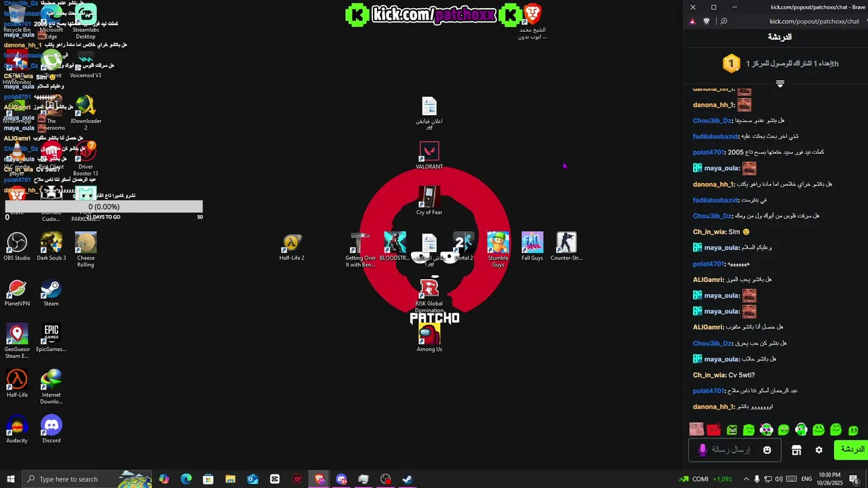Open the emoji picker smiley in message box
Screen dimensions: 868x488
click(x=767, y=450)
